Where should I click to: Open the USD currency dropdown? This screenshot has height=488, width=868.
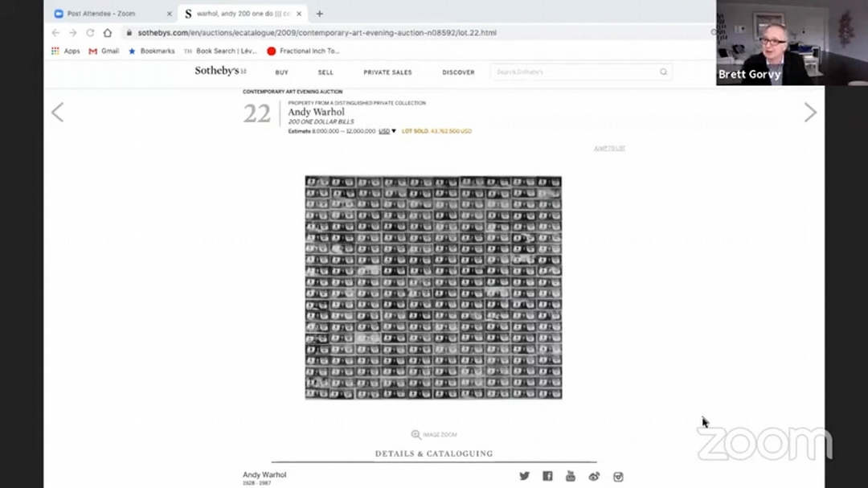pyautogui.click(x=387, y=131)
